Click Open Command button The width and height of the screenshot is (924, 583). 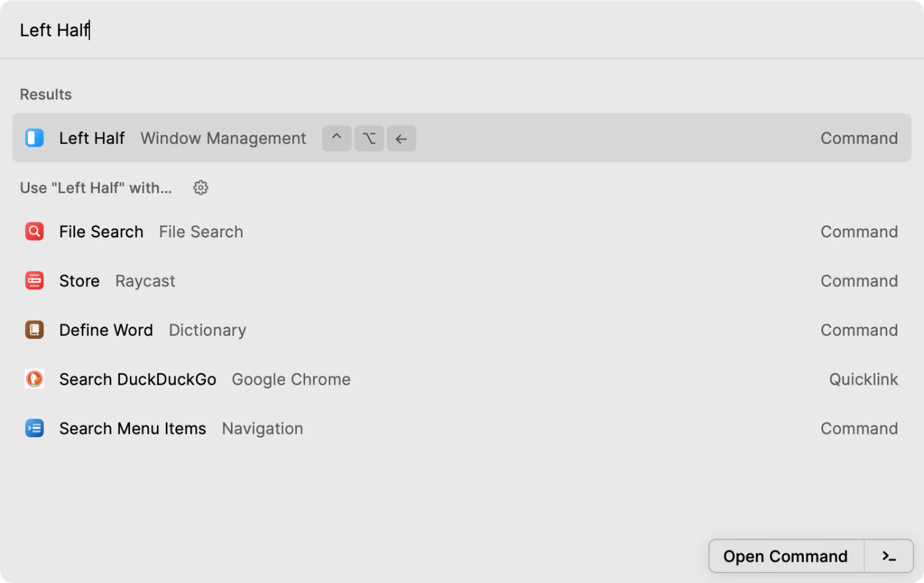click(x=785, y=557)
